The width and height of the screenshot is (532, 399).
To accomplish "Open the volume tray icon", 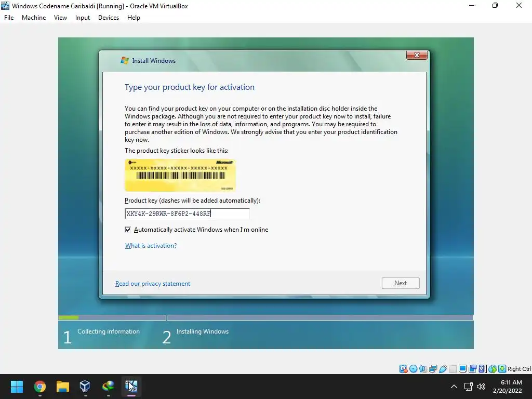I will click(x=481, y=387).
